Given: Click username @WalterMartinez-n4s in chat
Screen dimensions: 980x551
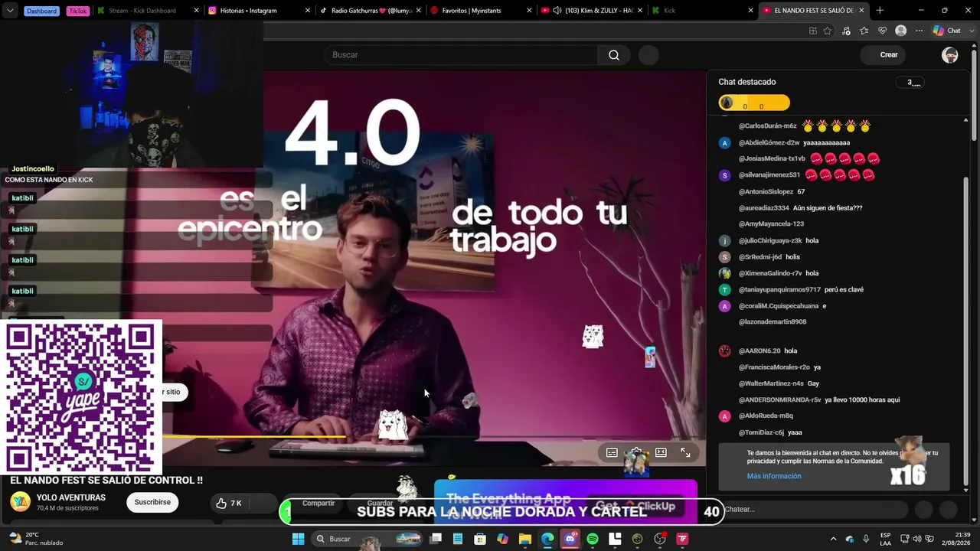Looking at the screenshot, I should tap(771, 383).
